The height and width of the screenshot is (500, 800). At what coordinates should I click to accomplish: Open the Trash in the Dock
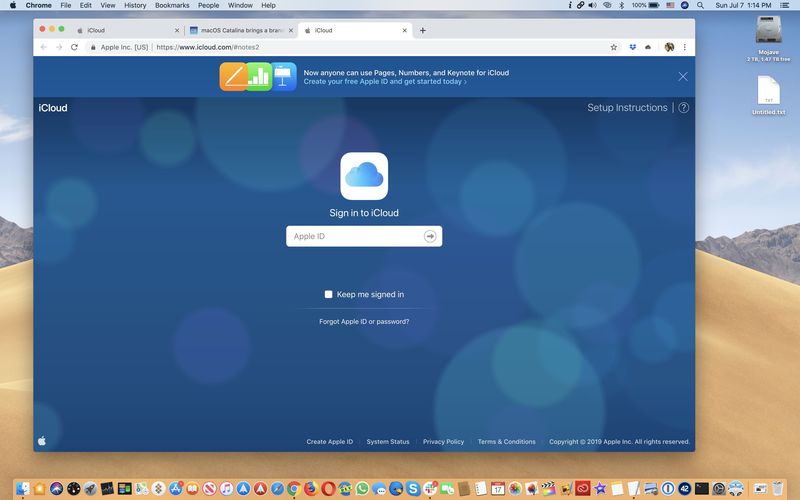pos(777,489)
